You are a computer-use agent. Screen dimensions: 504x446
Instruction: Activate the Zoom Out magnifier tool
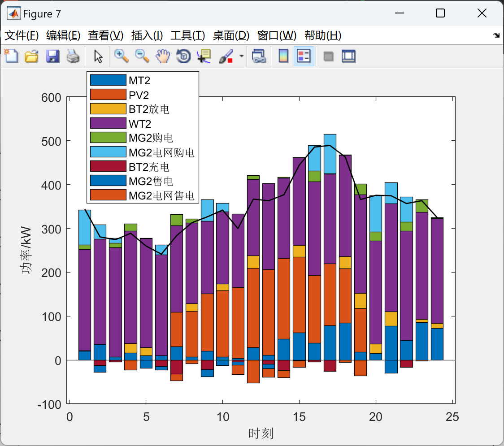point(142,56)
